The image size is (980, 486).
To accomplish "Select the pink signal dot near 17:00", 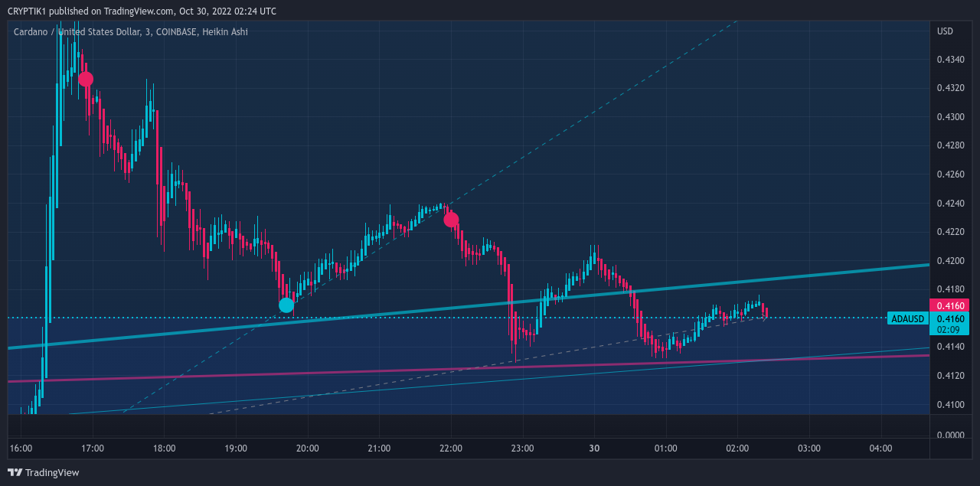I will pos(86,79).
